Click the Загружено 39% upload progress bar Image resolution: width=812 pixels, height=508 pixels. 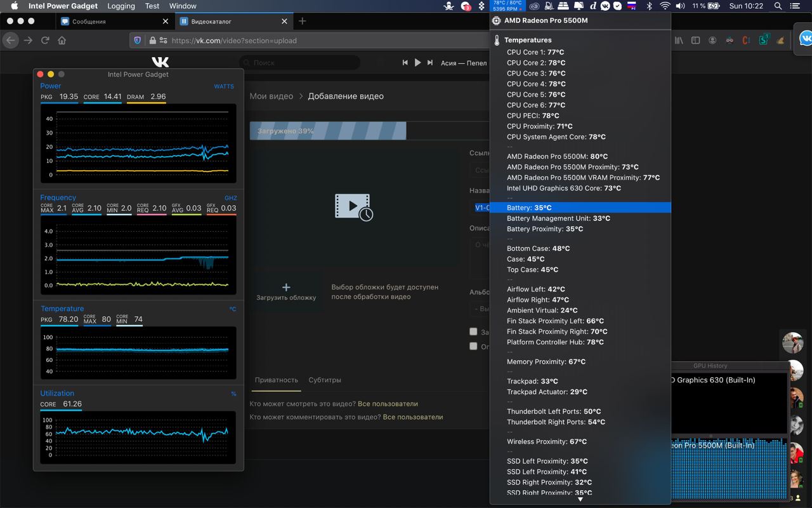pos(369,131)
